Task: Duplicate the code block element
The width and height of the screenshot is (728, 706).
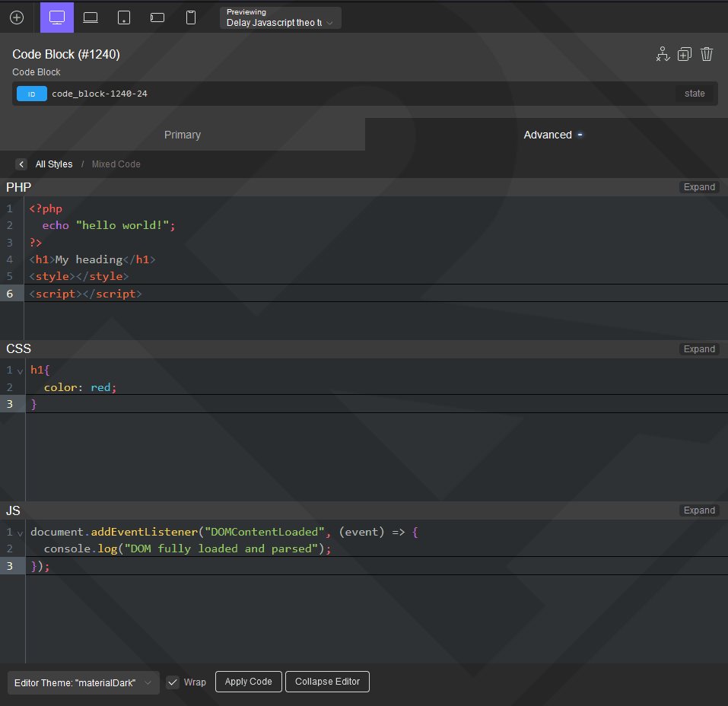Action: 685,54
